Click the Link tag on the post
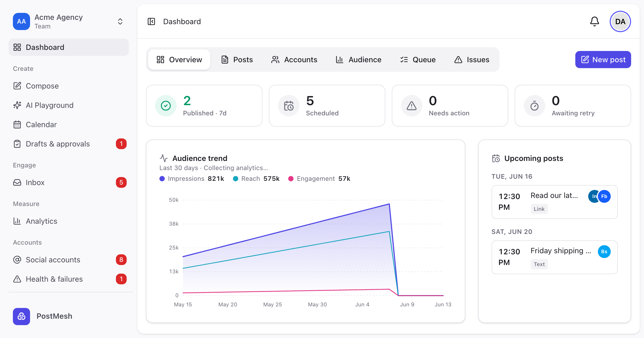This screenshot has height=338, width=644. (539, 209)
